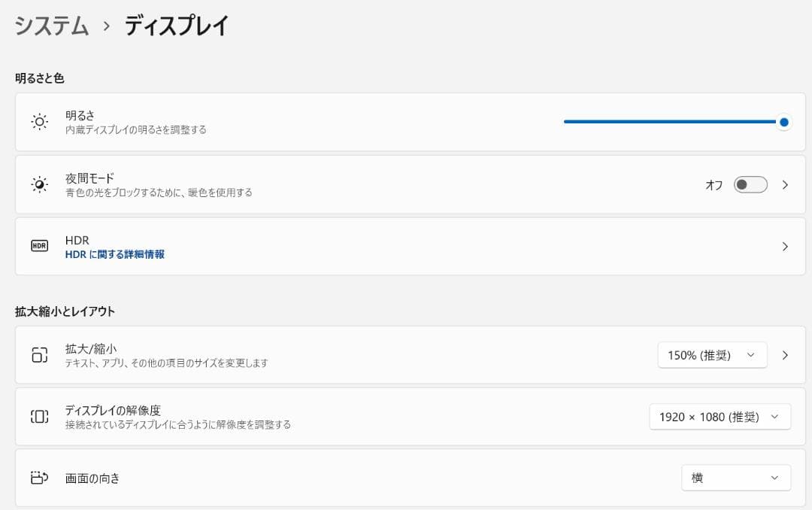Click the night mode moon icon
The height and width of the screenshot is (510, 812).
39,184
